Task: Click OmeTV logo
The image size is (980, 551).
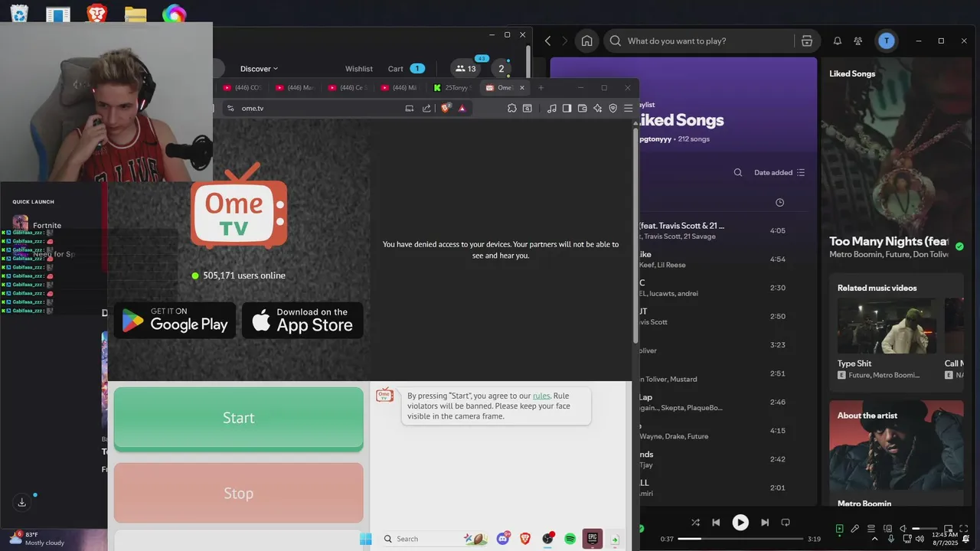Action: [239, 207]
